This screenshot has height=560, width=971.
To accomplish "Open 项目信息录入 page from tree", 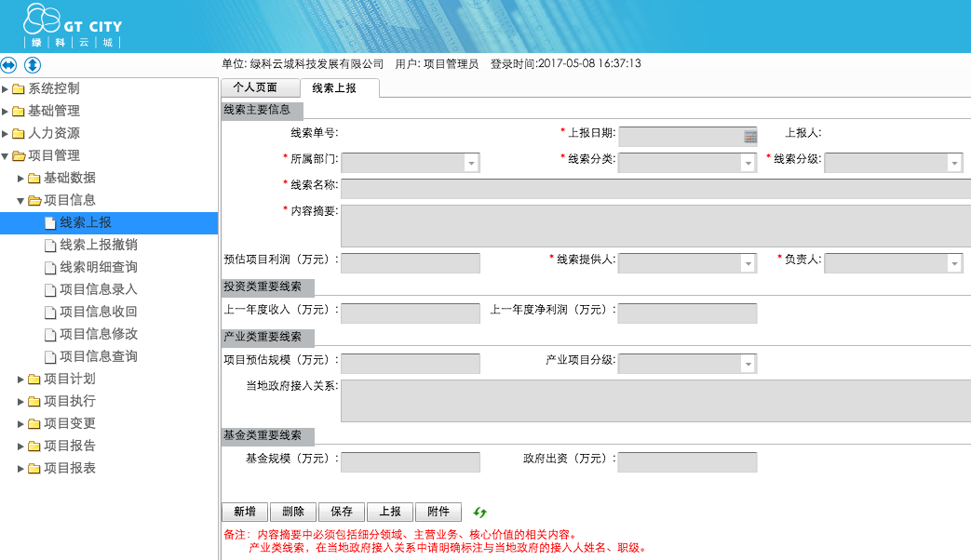I will coord(99,289).
